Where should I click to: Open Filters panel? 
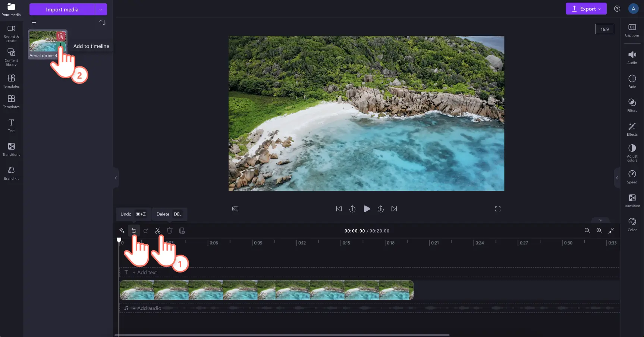632,105
